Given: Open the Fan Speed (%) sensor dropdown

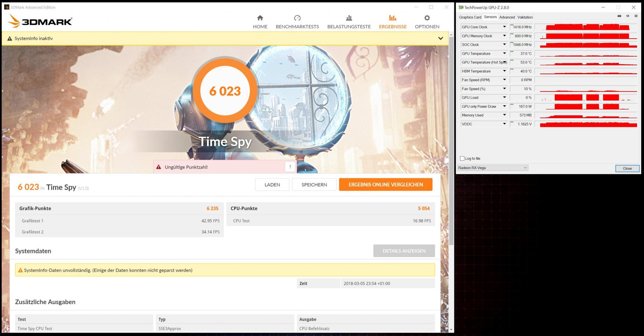Looking at the screenshot, I should tap(504, 89).
